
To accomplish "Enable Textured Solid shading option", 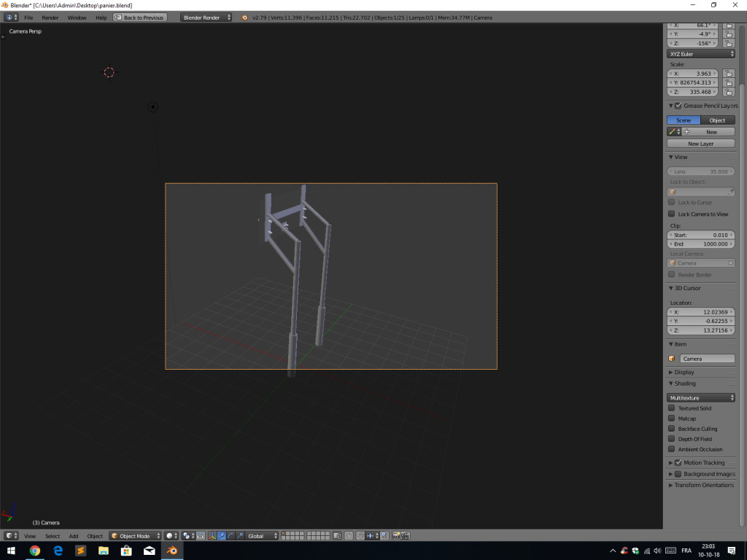I will 671,408.
